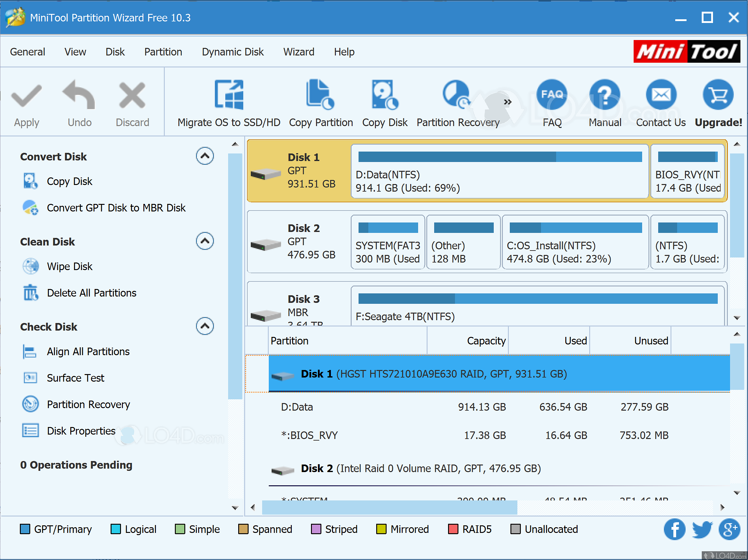Click the Contact Us envelope icon

click(x=661, y=95)
